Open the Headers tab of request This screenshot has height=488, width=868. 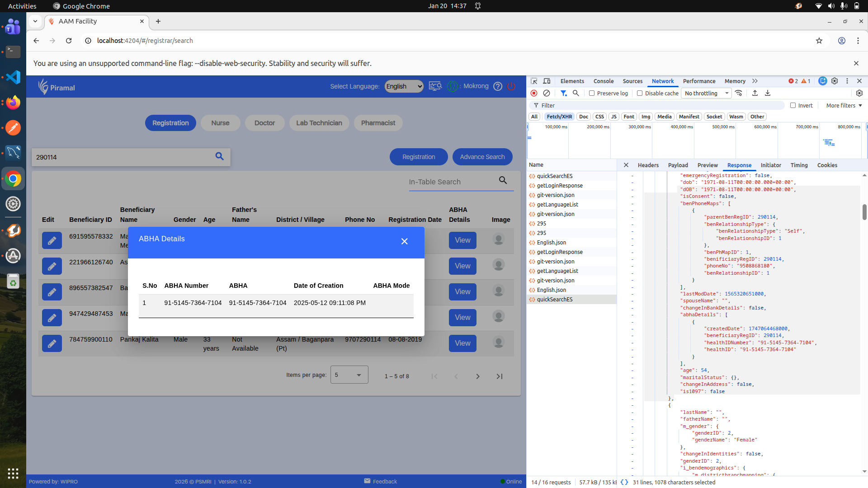[x=648, y=165]
